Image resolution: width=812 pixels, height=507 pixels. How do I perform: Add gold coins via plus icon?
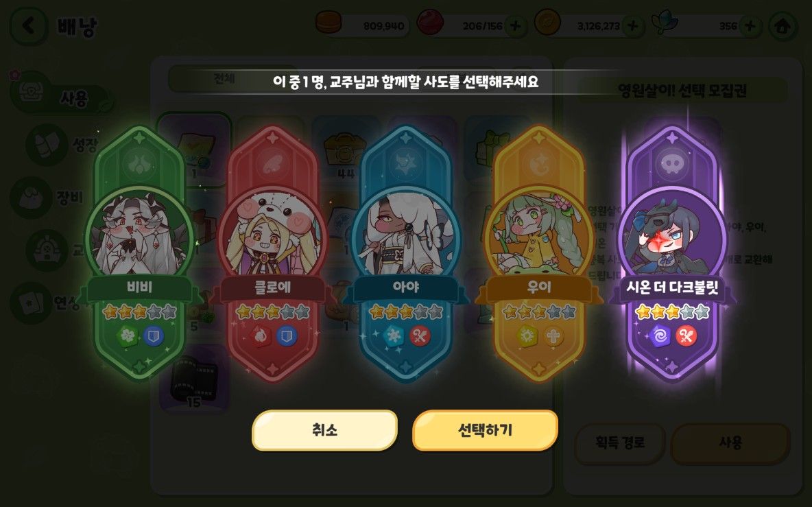click(x=633, y=26)
